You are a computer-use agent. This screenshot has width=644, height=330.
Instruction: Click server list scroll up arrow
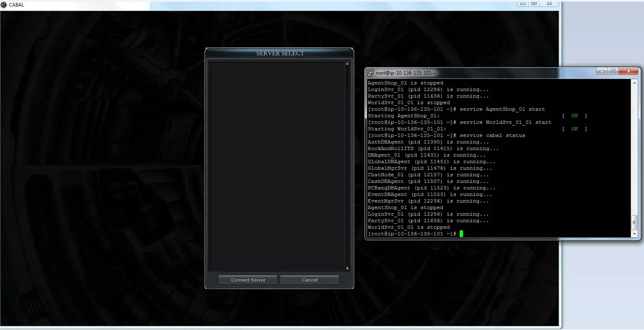pyautogui.click(x=347, y=64)
